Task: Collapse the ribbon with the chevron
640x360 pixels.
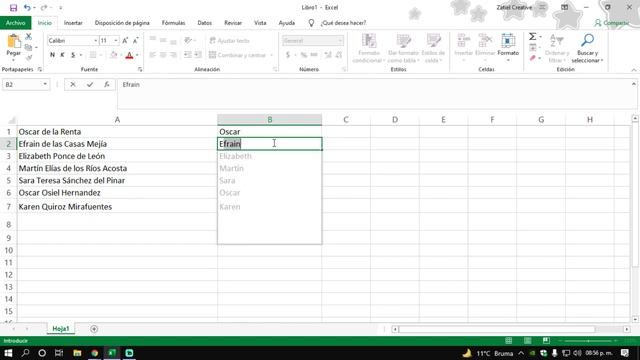Action: (x=633, y=70)
